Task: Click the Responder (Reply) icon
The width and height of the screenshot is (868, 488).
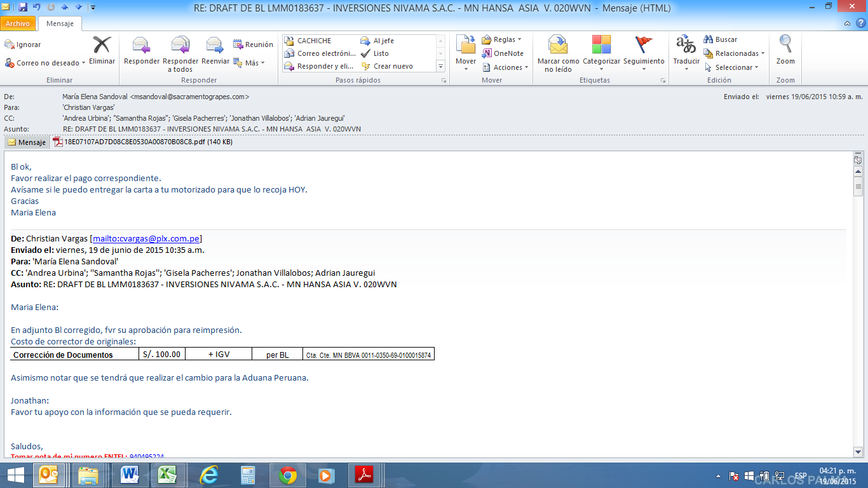Action: (141, 46)
